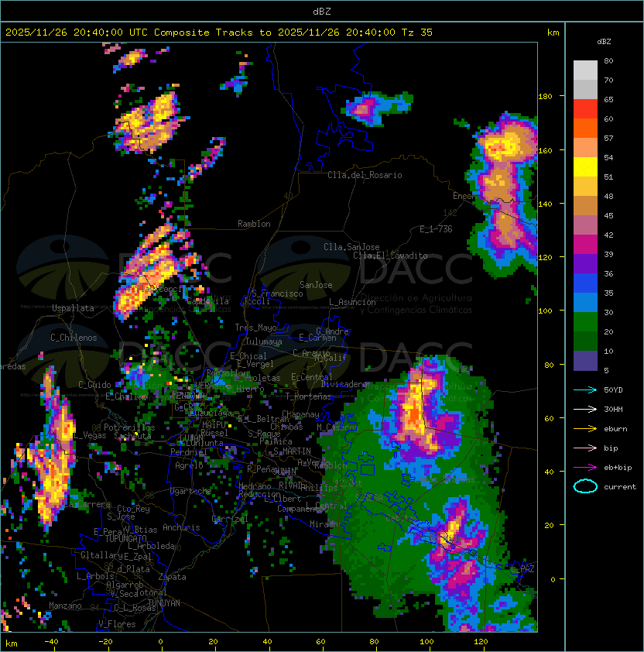
Task: Click the 'Clla.El_Cavadito' map label
Action: tap(390, 256)
